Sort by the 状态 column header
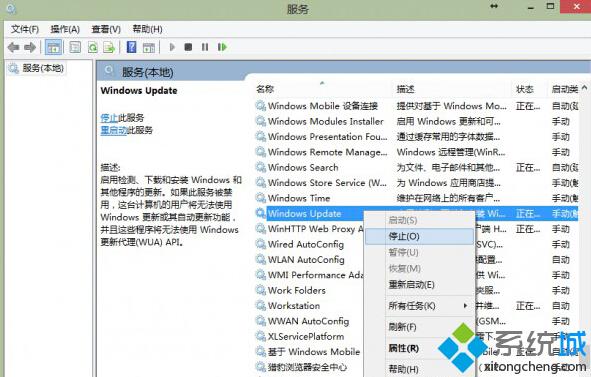Screen dimensions: 591x377 (525, 89)
